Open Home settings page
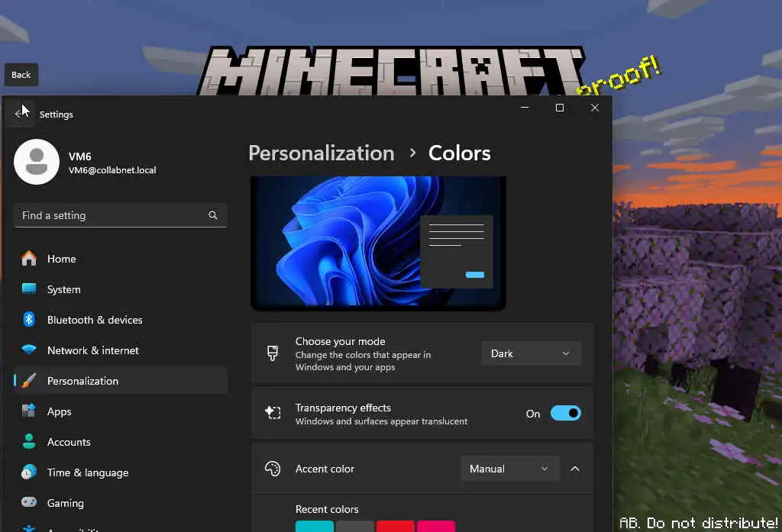Viewport: 782px width, 532px height. 121,259
